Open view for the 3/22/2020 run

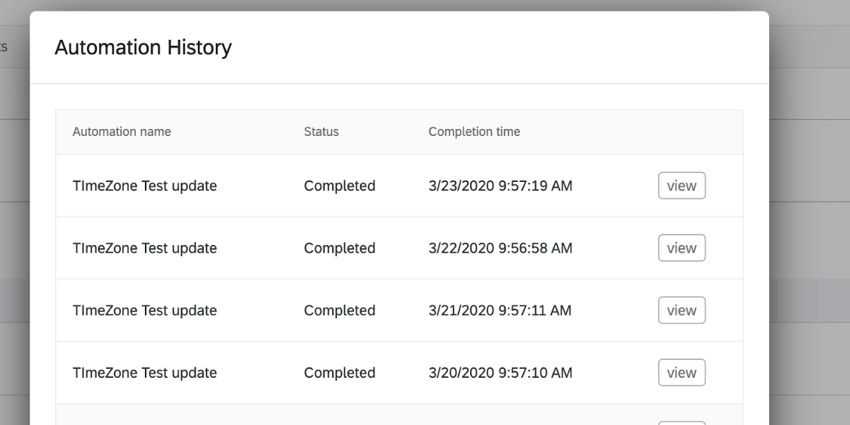tap(681, 248)
